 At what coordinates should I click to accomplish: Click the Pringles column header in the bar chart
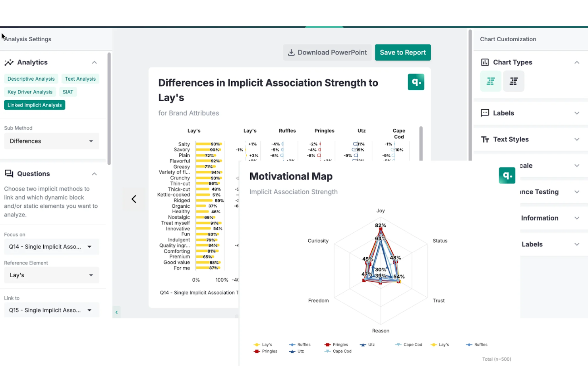tap(324, 131)
